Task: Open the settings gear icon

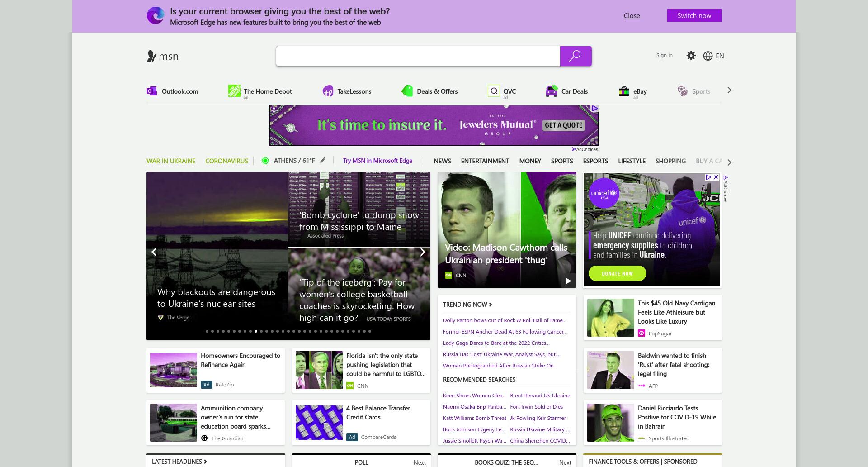Action: (x=691, y=56)
